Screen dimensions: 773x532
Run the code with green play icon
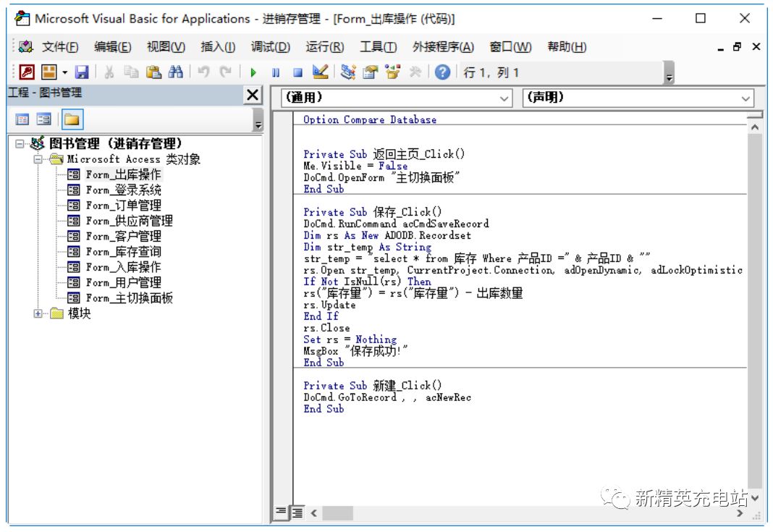pyautogui.click(x=253, y=72)
